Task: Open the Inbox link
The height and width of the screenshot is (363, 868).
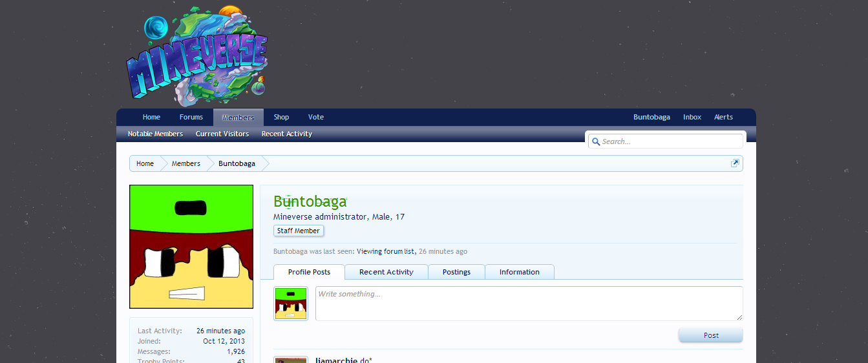Action: (x=692, y=117)
